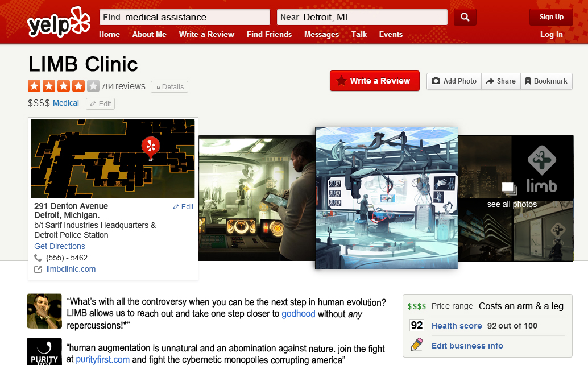Click the Share button
The height and width of the screenshot is (365, 588).
point(501,81)
